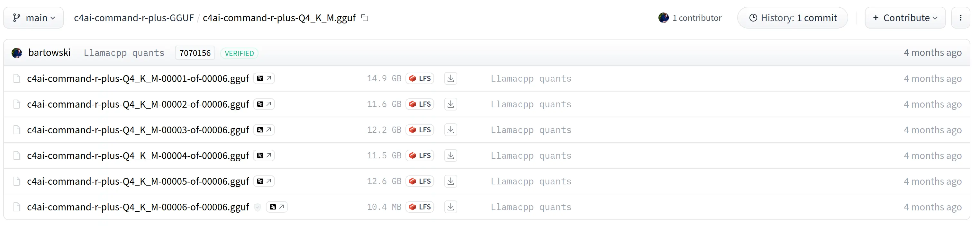980x230 pixels.
Task: Open the main branch dropdown
Action: 33,18
